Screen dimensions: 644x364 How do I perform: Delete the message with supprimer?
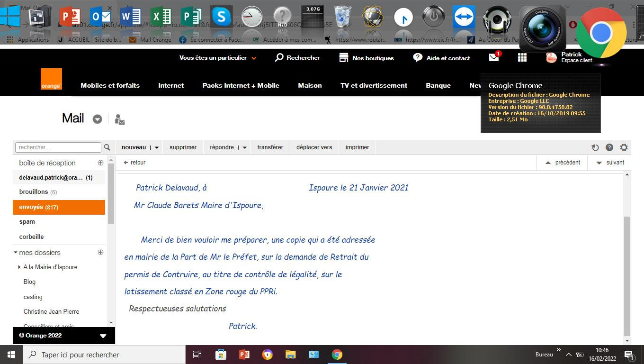coord(183,147)
